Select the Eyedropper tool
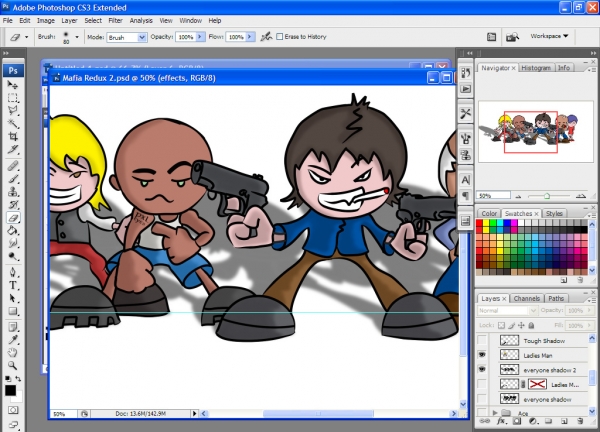Screen dimensions: 600x432 13,340
